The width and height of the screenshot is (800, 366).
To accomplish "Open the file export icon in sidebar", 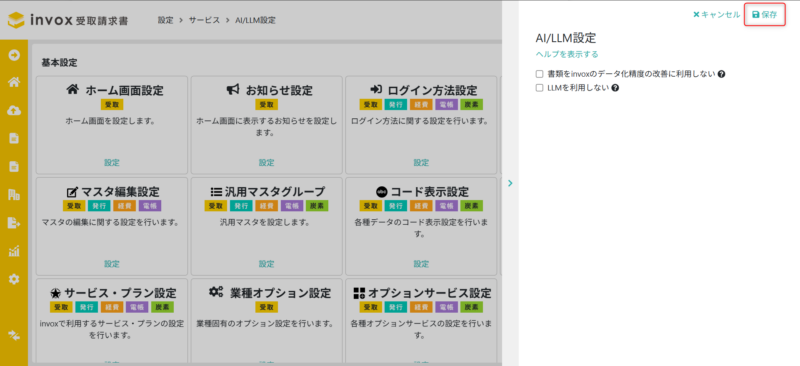I will click(x=14, y=223).
